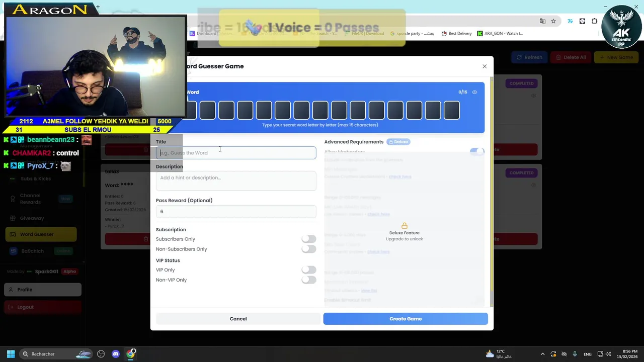
Task: Expand the hidden system tray icons
Action: click(x=542, y=354)
